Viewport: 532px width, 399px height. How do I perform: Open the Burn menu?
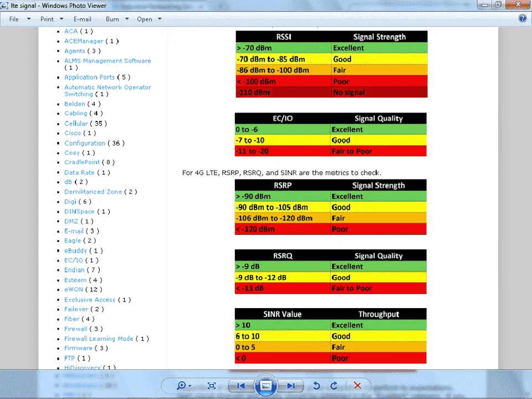point(112,19)
